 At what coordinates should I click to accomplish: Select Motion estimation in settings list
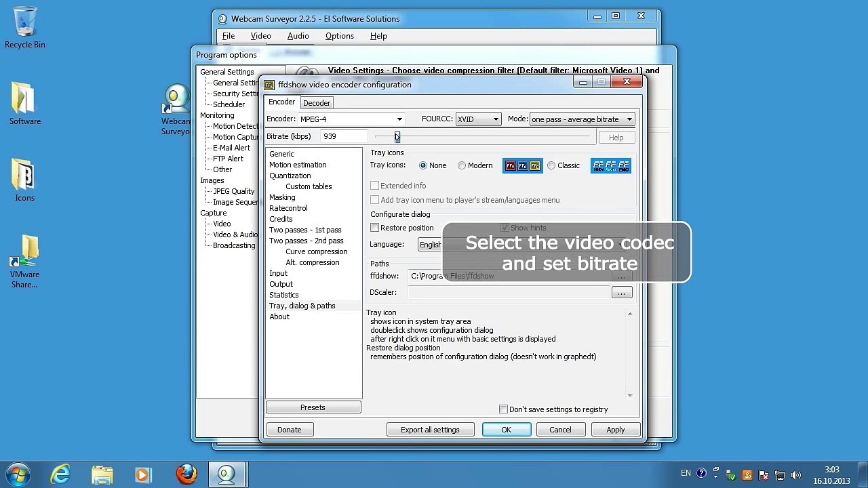(x=298, y=165)
